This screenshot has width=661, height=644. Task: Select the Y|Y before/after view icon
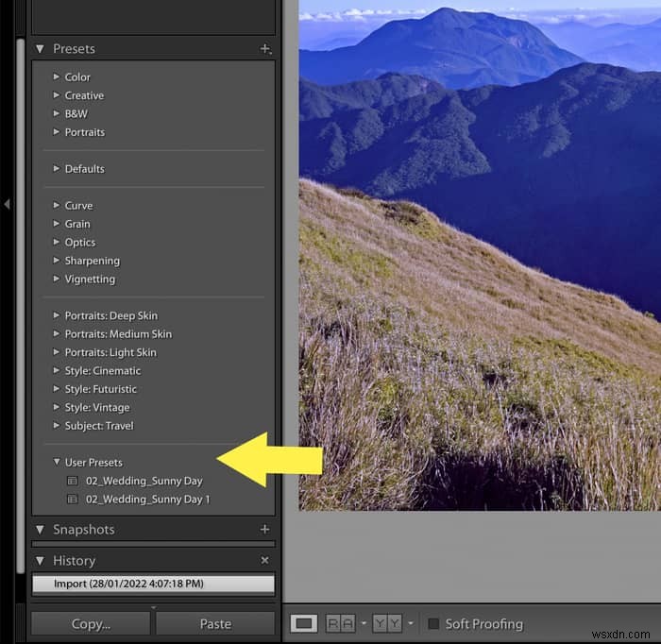tap(387, 623)
